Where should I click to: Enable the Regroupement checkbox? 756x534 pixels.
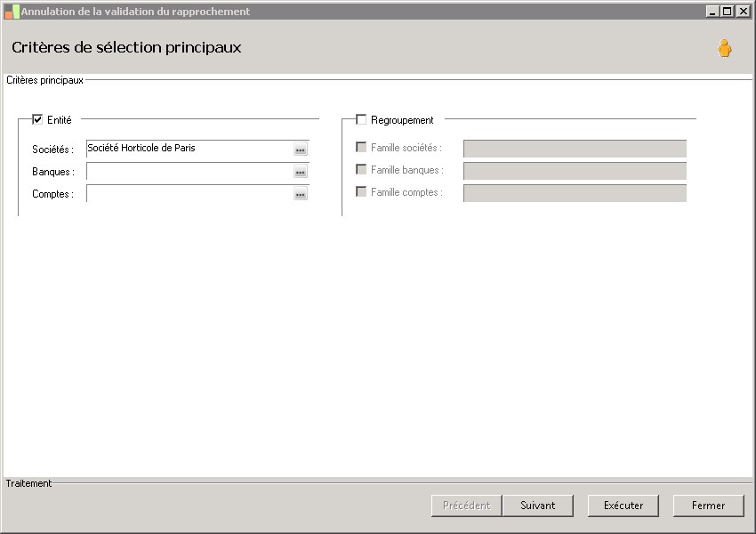coord(361,119)
